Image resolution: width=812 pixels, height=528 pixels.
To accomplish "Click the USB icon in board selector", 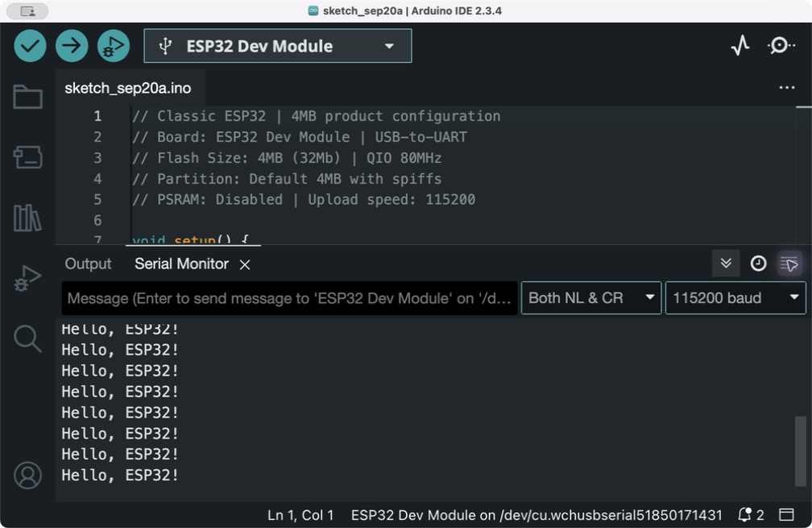I will [x=165, y=46].
